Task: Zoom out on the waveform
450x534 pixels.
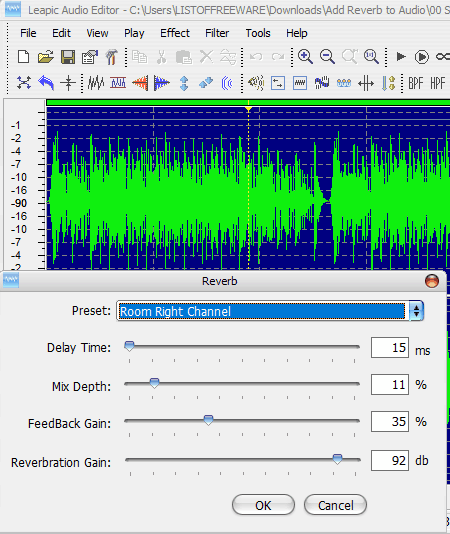Action: 327,57
